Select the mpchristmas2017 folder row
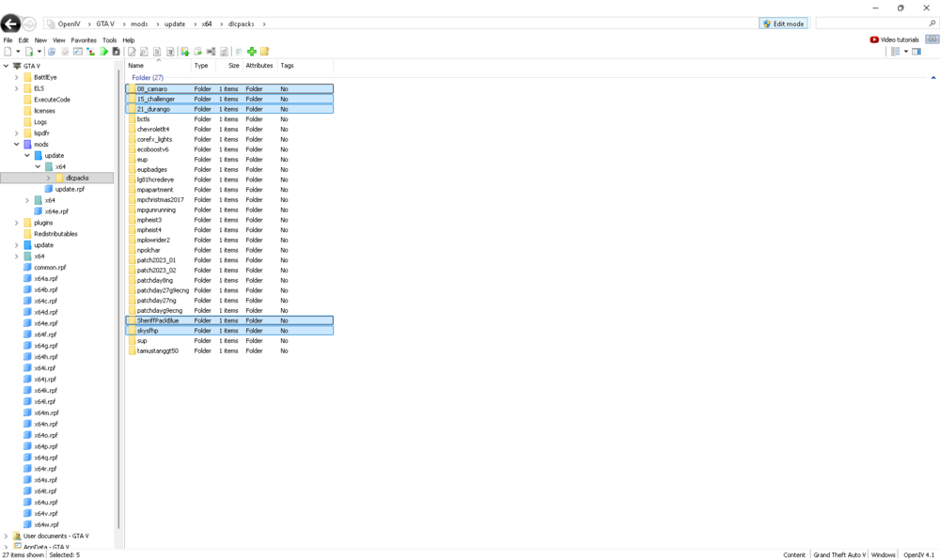This screenshot has width=940, height=560. tap(229, 199)
